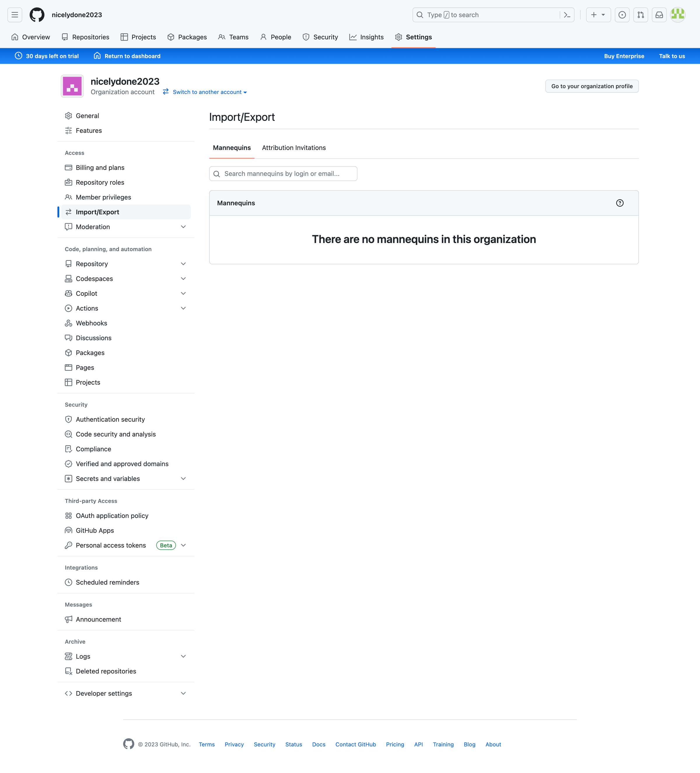Image resolution: width=700 pixels, height=773 pixels.
Task: Click the GitHub logo in footer
Action: pos(128,744)
